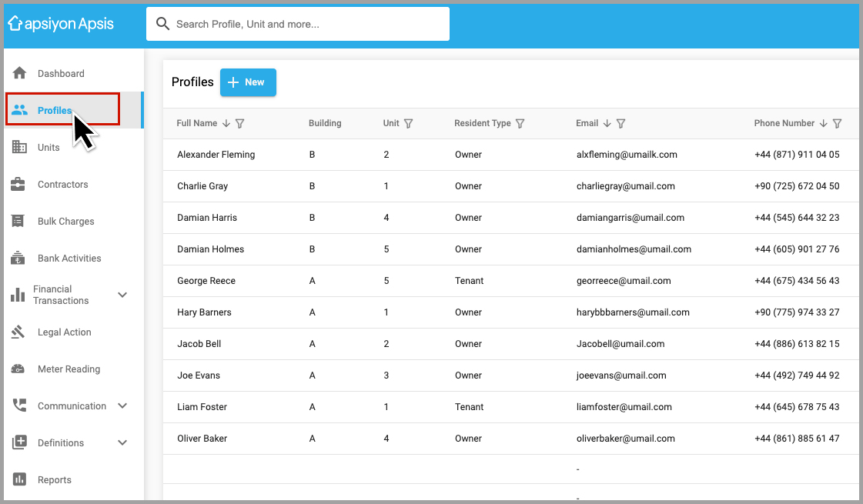Image resolution: width=863 pixels, height=504 pixels.
Task: Click the Email column header
Action: 587,123
